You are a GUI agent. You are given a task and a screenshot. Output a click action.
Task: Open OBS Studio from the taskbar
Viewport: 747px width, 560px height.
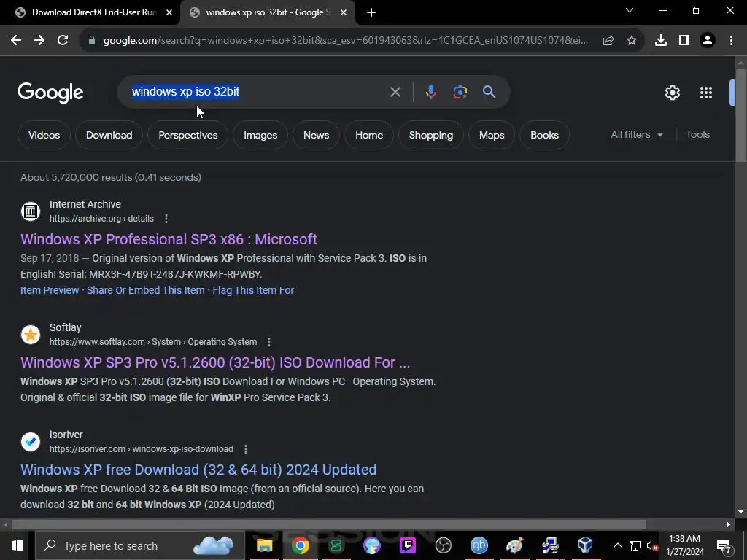[443, 545]
